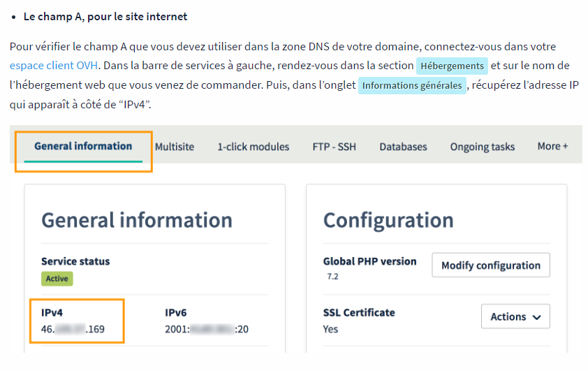This screenshot has width=588, height=371.
Task: Expand the More + tab menu
Action: [552, 146]
